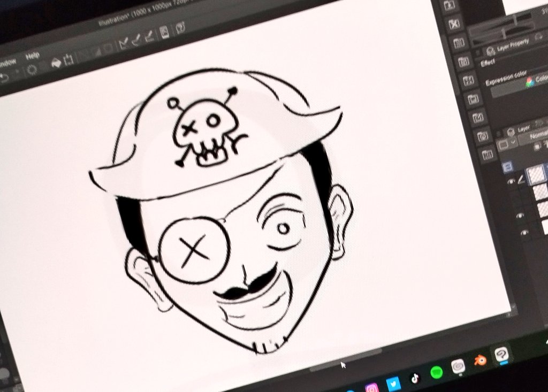Open the grey Clip Studio launcher taskbar icon

click(x=458, y=366)
